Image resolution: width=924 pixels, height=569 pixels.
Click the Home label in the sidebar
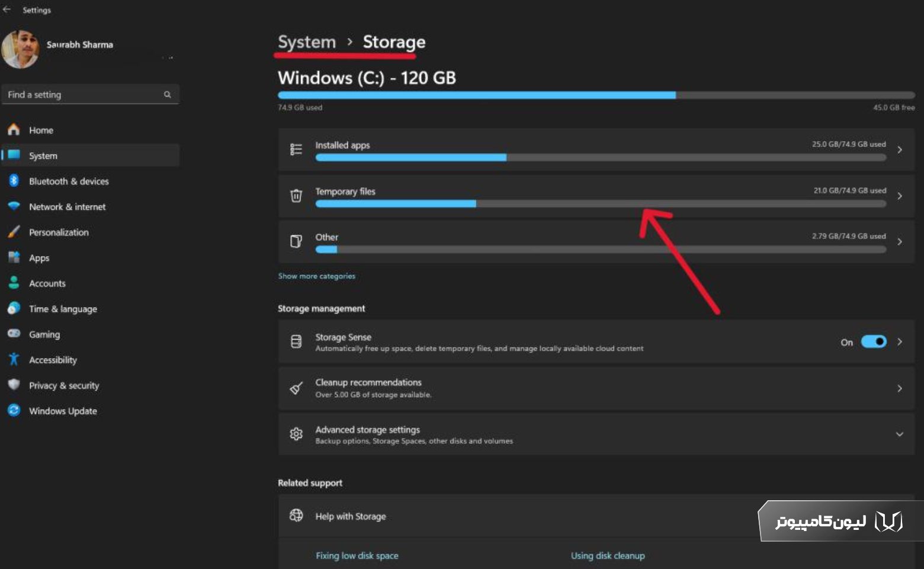click(x=41, y=130)
